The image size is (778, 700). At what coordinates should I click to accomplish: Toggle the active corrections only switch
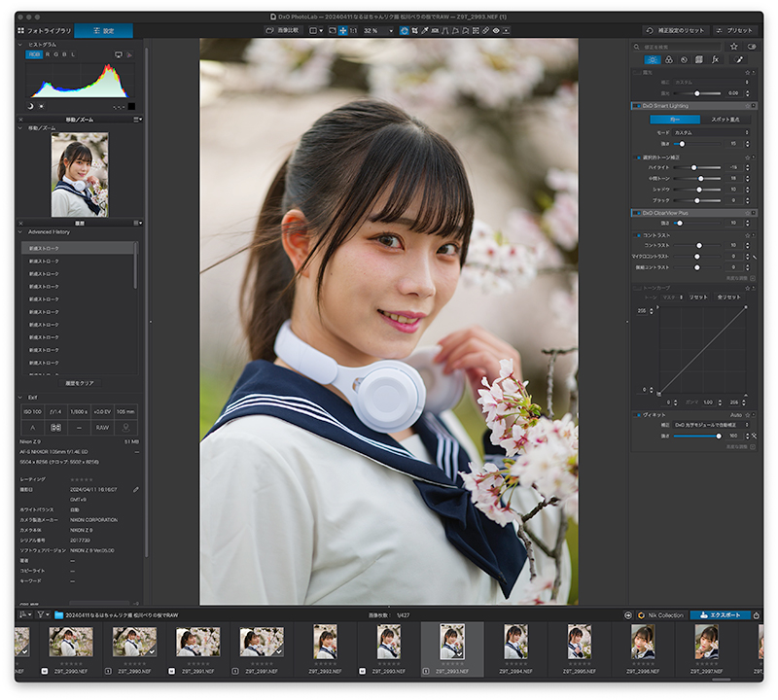pos(752,46)
